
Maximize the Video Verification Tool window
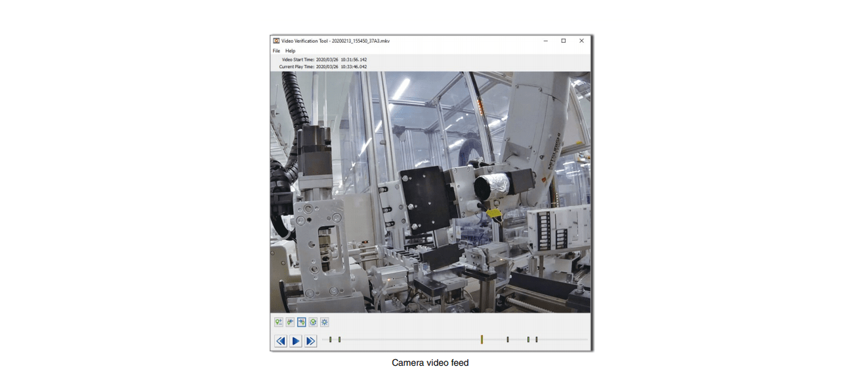click(x=563, y=41)
